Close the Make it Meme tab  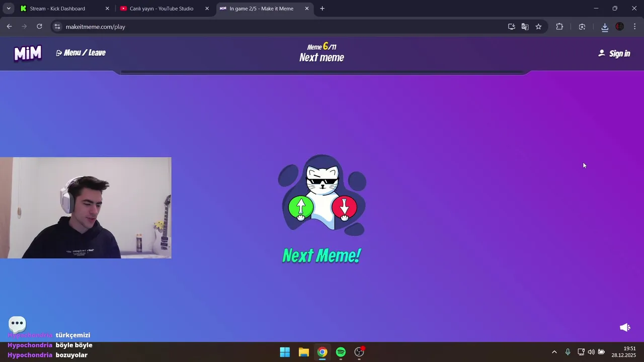point(307,9)
